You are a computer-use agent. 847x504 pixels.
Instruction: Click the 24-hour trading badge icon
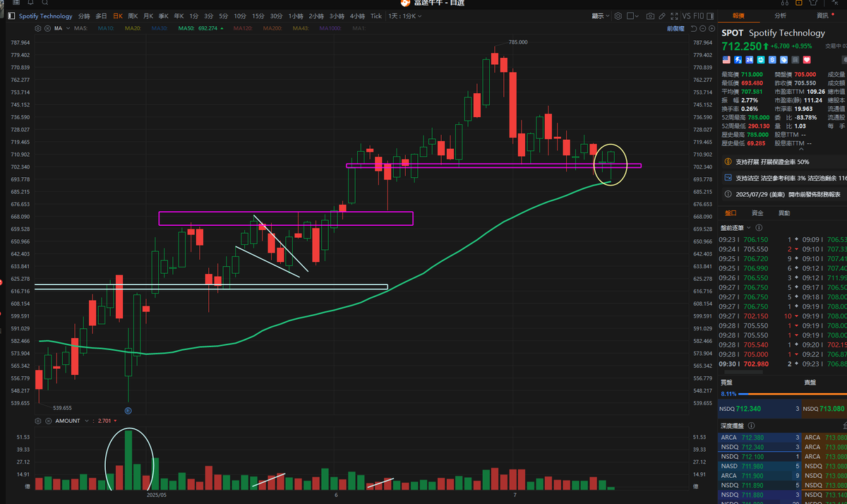(x=750, y=60)
